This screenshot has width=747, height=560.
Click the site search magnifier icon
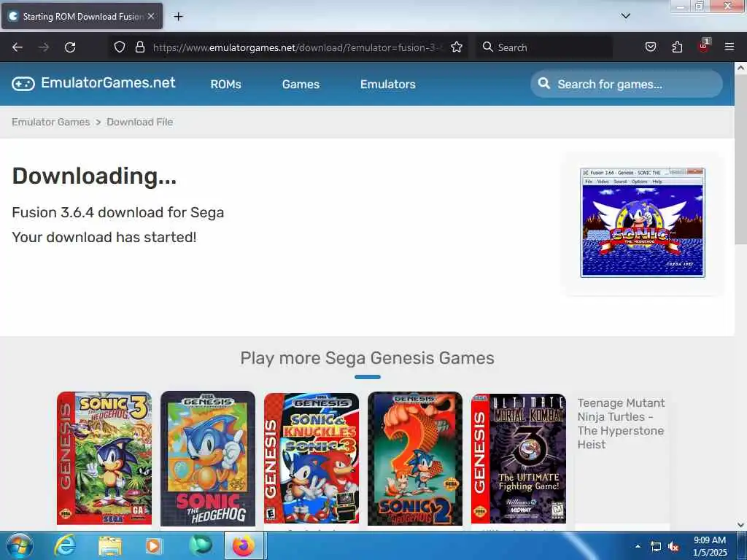pos(543,84)
